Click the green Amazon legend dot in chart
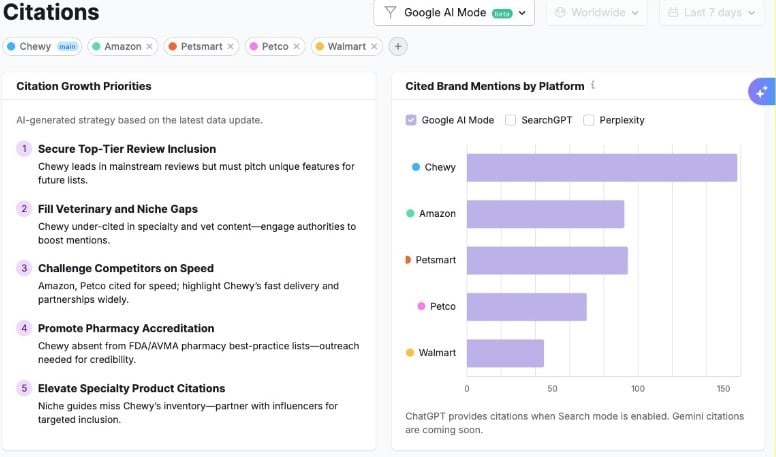 point(410,213)
